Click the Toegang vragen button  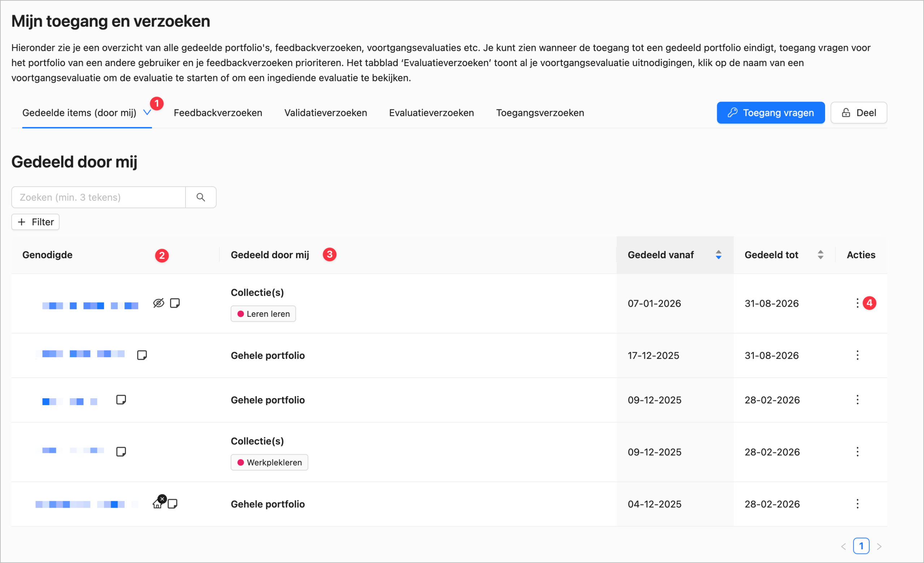(x=770, y=113)
